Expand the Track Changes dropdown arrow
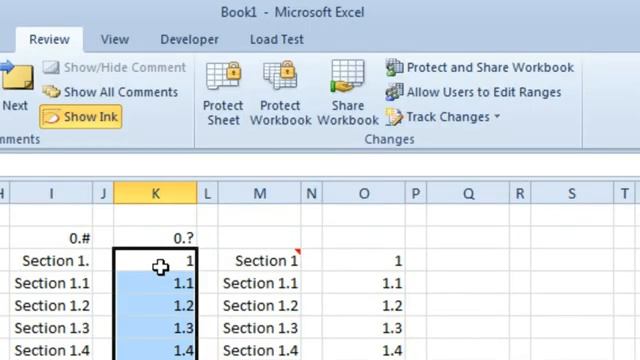This screenshot has height=360, width=640. tap(497, 117)
